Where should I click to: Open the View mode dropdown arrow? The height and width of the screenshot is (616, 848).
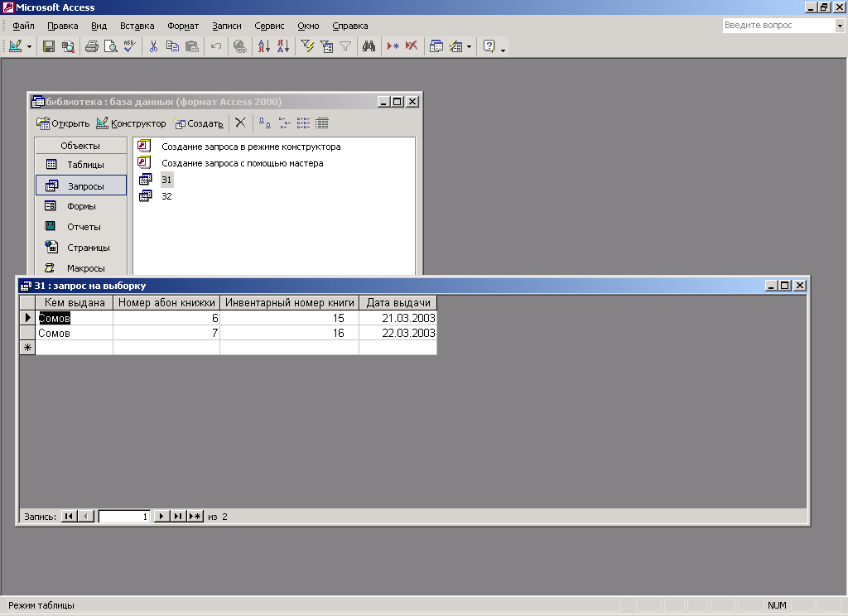pos(30,46)
